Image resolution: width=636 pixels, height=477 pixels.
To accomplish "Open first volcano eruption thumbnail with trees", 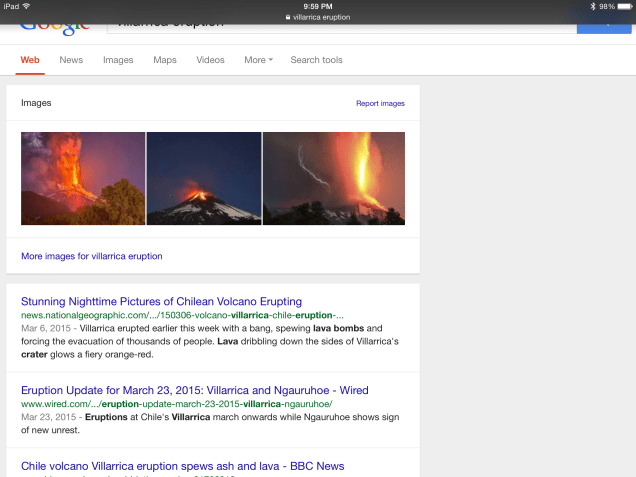I will tap(83, 178).
